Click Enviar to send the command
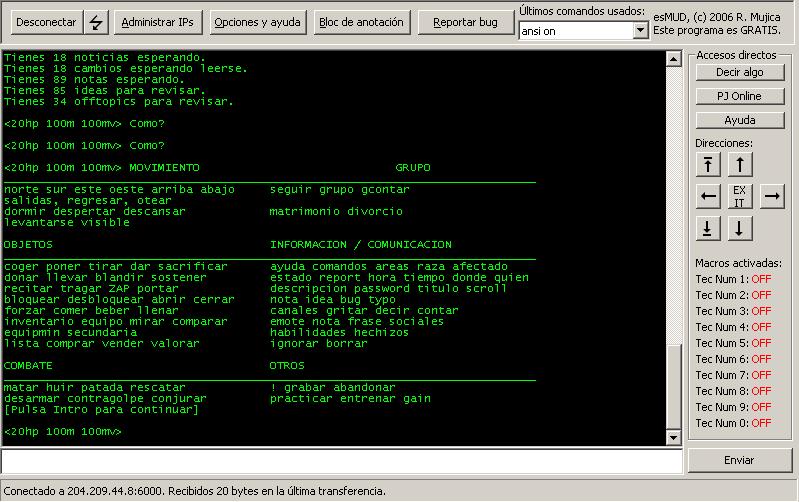The image size is (799, 502). click(739, 460)
